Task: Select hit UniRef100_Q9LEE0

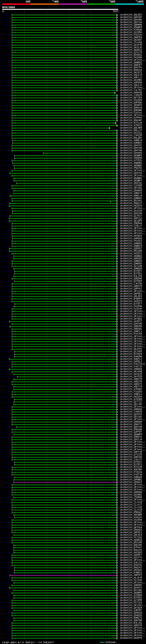Action: click(131, 15)
